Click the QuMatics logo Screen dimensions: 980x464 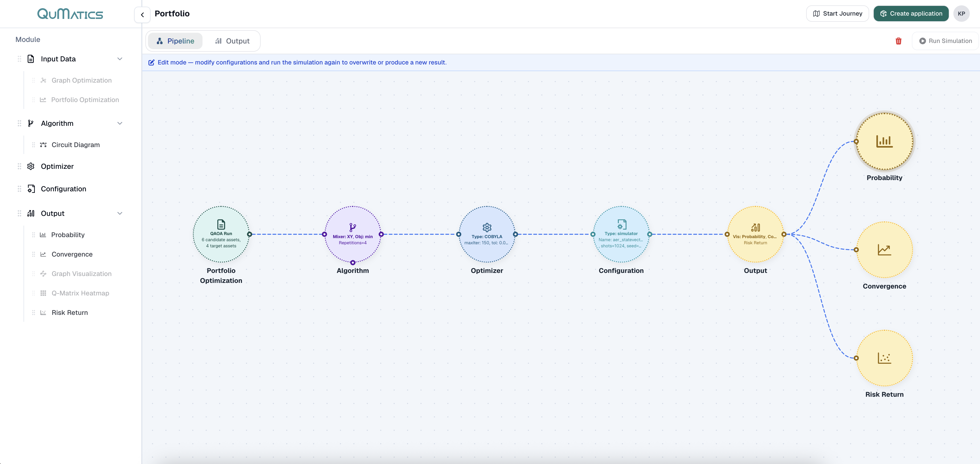click(70, 14)
